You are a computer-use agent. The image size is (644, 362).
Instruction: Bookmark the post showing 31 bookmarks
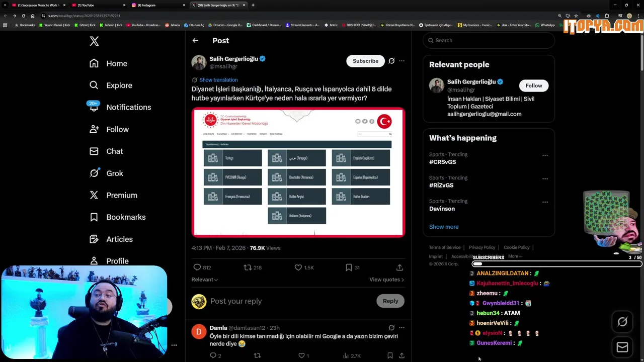point(349,267)
